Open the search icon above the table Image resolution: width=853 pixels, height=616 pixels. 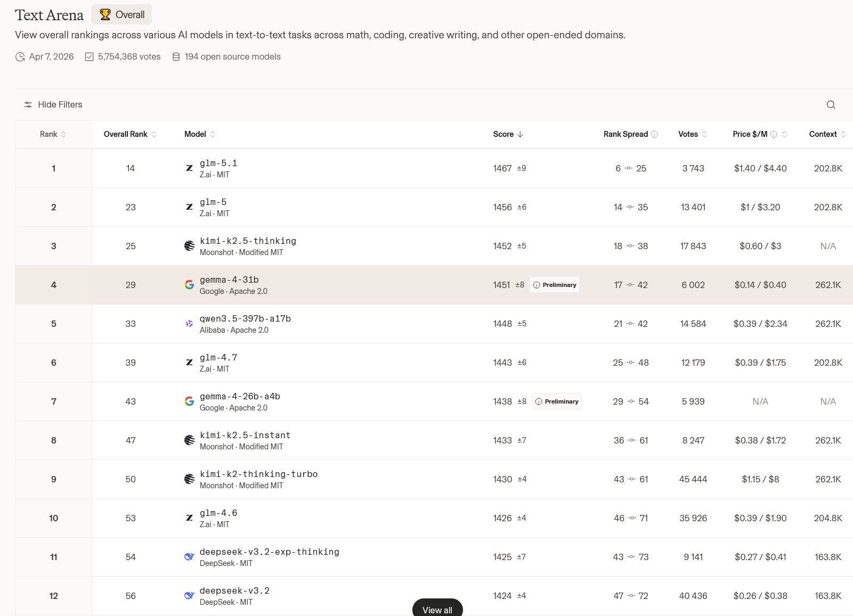[x=831, y=105]
